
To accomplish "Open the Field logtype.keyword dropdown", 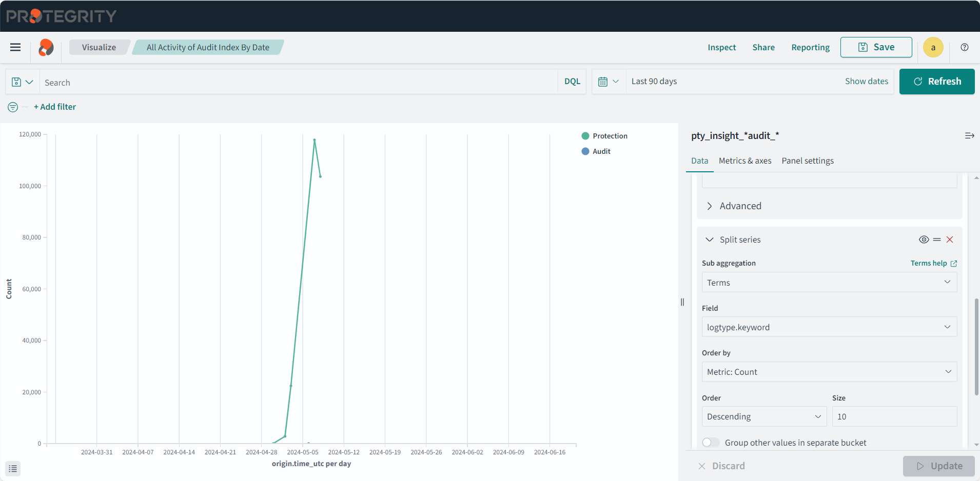I will pyautogui.click(x=829, y=327).
